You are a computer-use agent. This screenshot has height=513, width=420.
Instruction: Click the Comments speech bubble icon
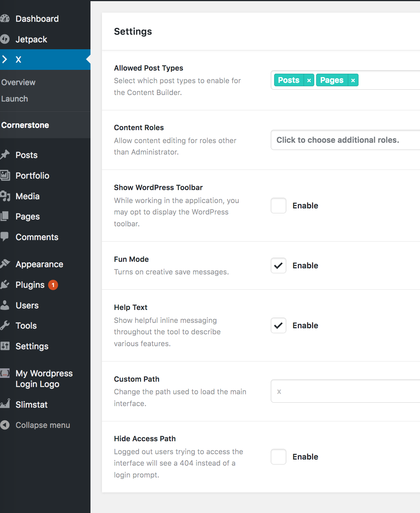coord(5,237)
